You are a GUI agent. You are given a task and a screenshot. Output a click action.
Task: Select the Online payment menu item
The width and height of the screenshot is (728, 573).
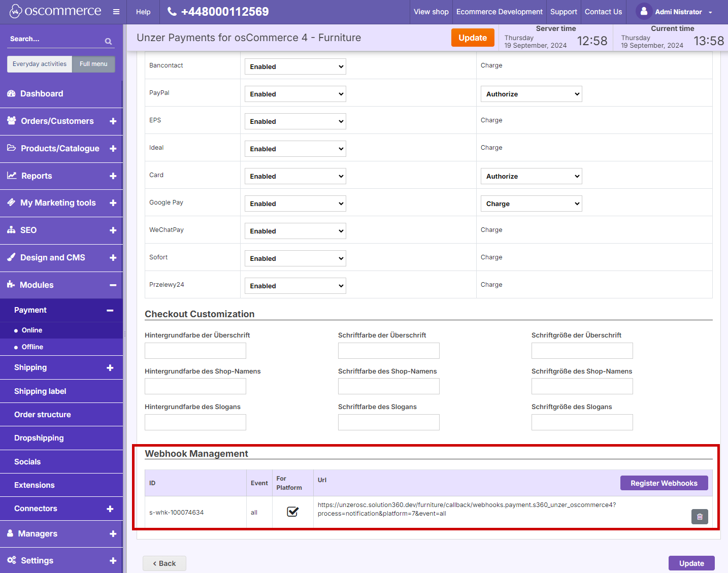click(61, 330)
